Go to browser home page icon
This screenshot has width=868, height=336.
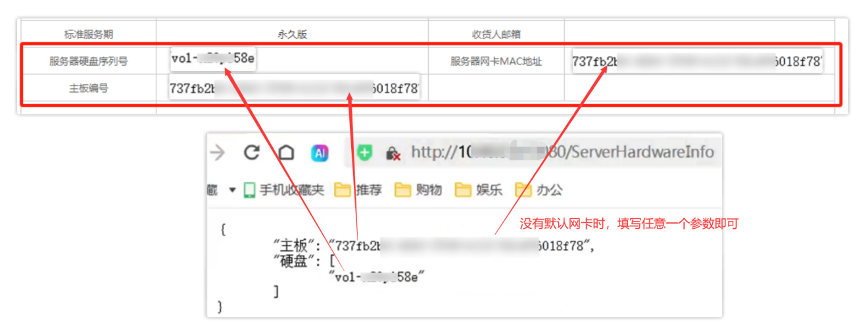(x=285, y=153)
